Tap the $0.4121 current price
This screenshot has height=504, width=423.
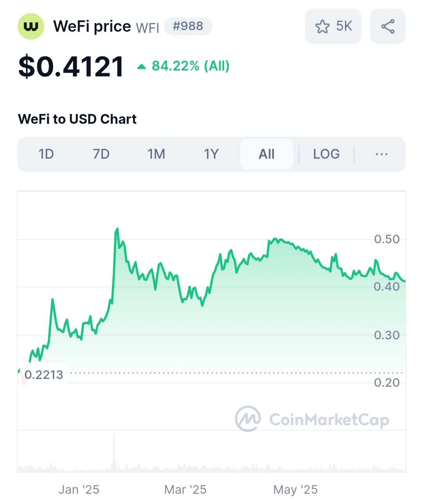(71, 66)
